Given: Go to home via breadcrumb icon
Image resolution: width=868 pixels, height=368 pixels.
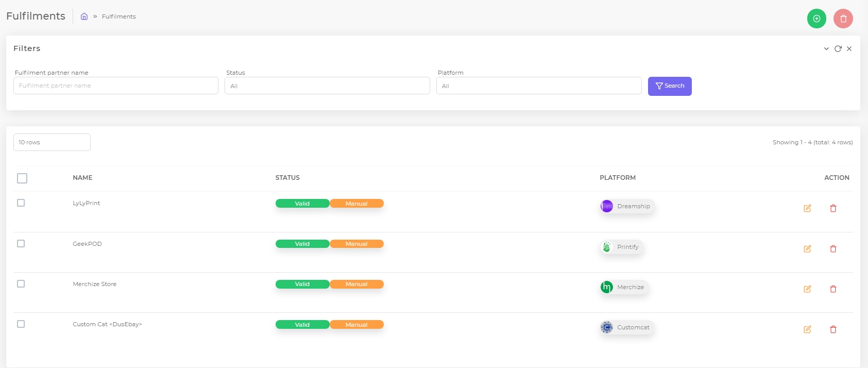Looking at the screenshot, I should point(84,16).
